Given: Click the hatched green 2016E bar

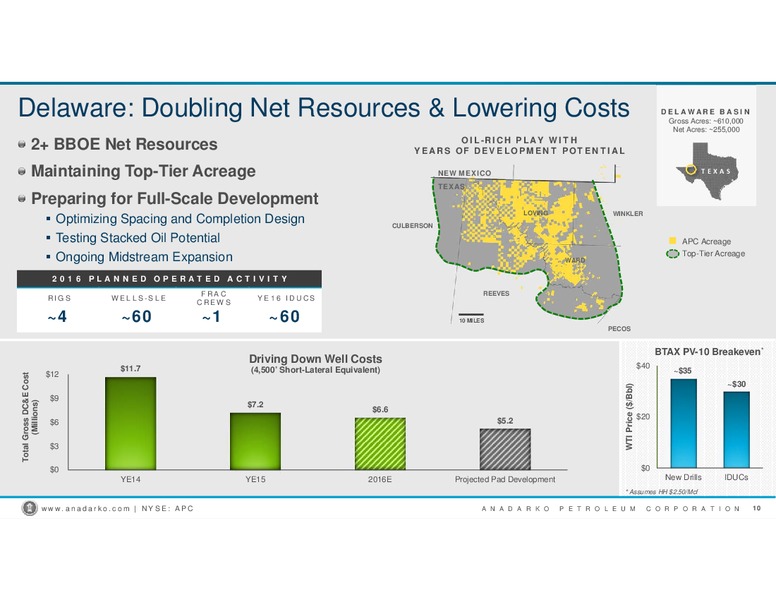Looking at the screenshot, I should [x=380, y=444].
